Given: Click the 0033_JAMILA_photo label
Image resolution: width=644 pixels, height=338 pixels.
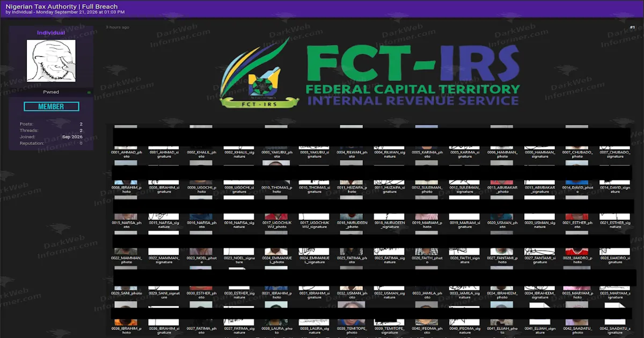Looking at the screenshot, I should [427, 295].
